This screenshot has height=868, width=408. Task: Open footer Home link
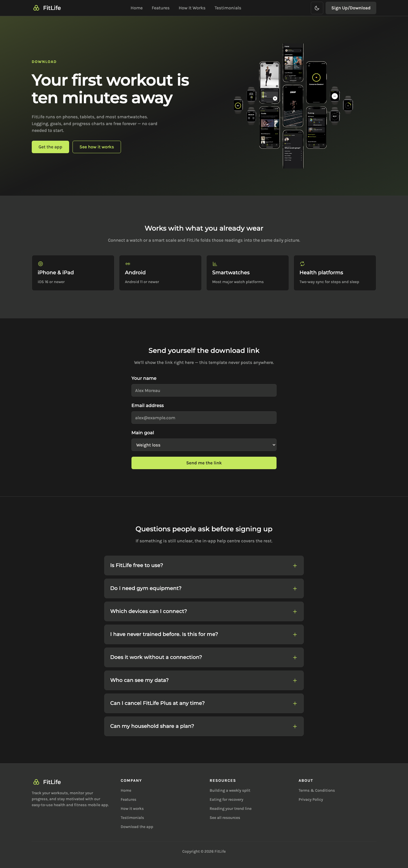pos(126,791)
